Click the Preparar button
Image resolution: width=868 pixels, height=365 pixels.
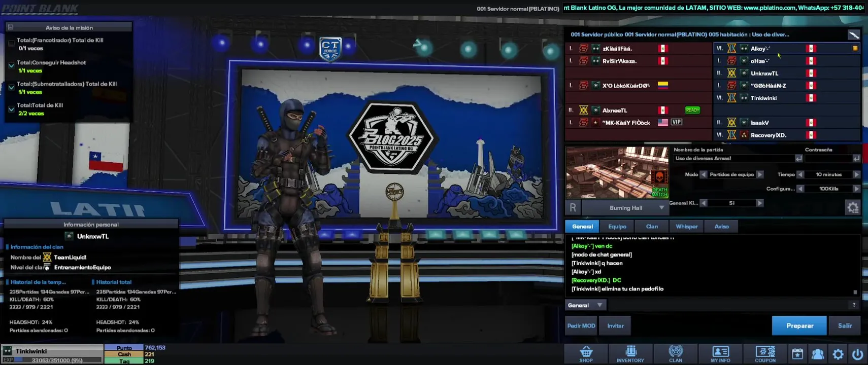[799, 325]
